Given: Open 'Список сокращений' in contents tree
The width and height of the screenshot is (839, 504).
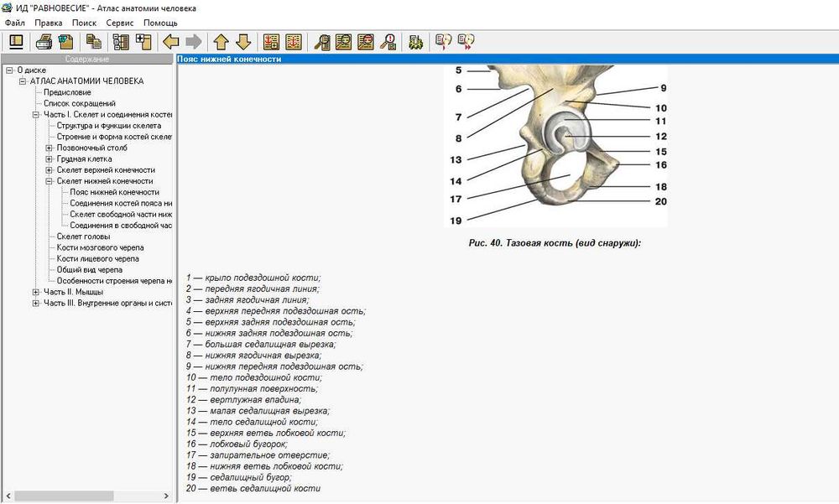Looking at the screenshot, I should tap(80, 103).
